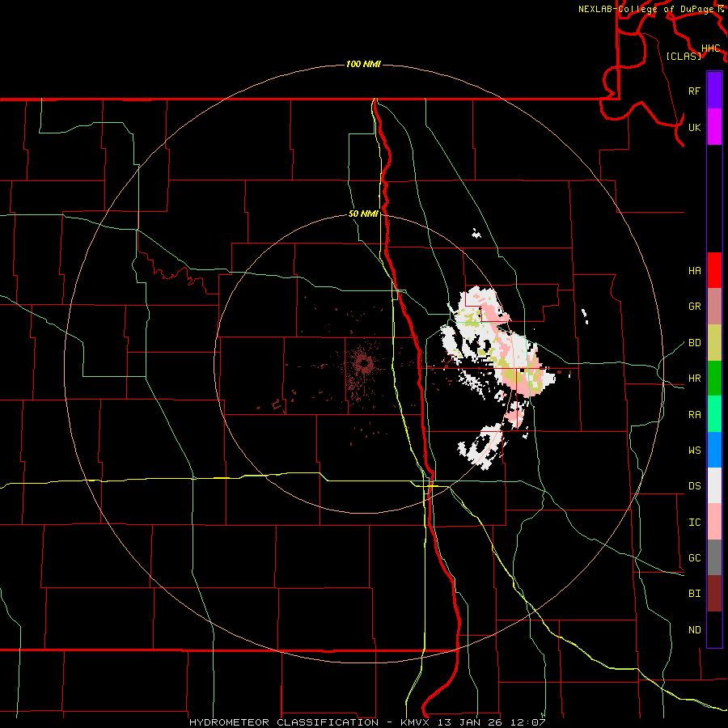Screen dimensions: 728x728
Task: Pick the dark green HR legend swatch
Action: point(714,378)
